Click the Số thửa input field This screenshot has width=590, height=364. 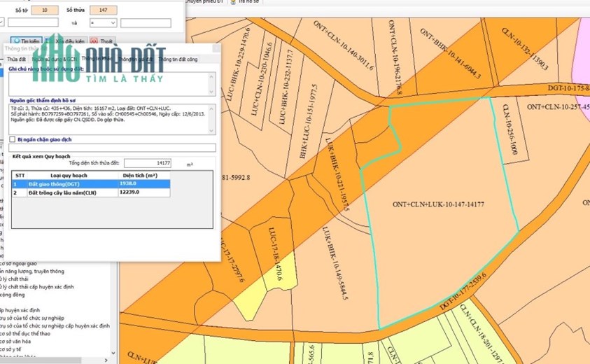coord(103,10)
